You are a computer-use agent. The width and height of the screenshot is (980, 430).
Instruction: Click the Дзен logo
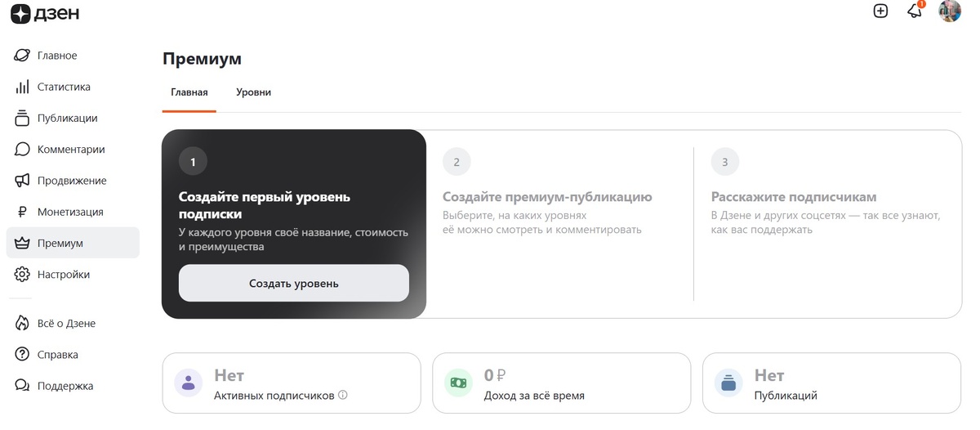[45, 13]
